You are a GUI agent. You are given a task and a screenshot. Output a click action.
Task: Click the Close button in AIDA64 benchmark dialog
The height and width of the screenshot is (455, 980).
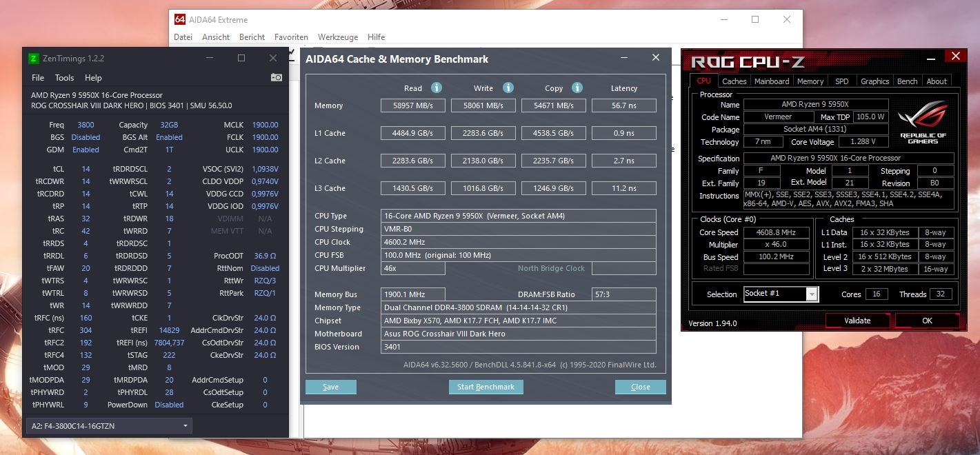[641, 387]
